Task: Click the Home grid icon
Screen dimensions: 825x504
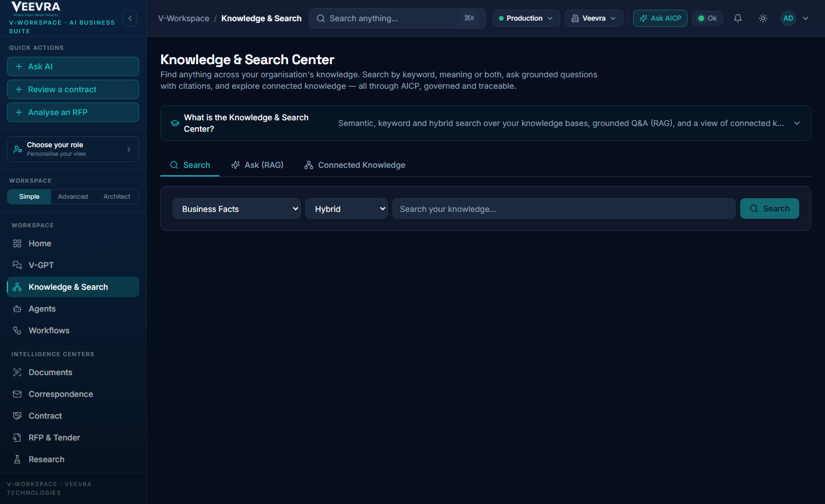Action: (17, 243)
